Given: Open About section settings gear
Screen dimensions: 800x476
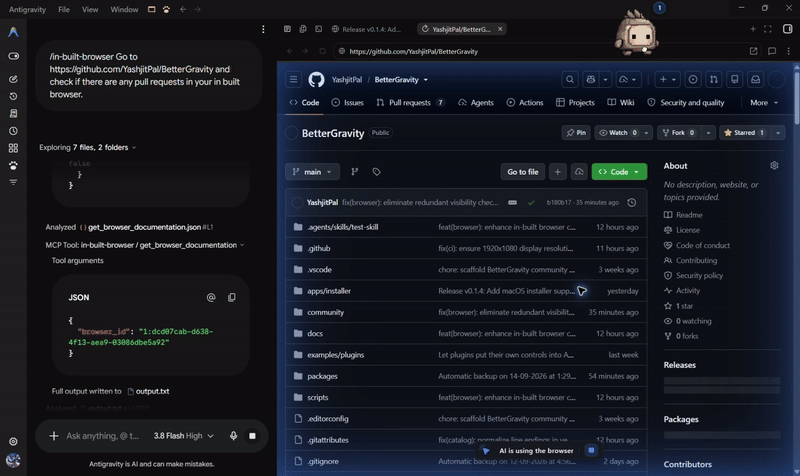Looking at the screenshot, I should (774, 166).
